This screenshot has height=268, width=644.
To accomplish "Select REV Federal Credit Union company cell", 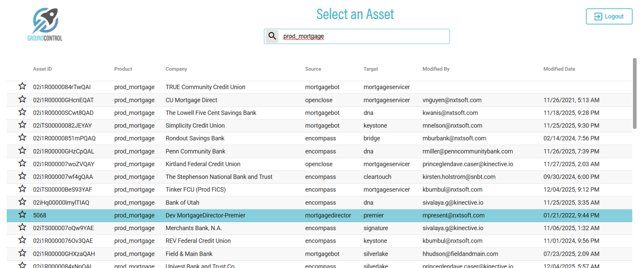I will [x=198, y=241].
